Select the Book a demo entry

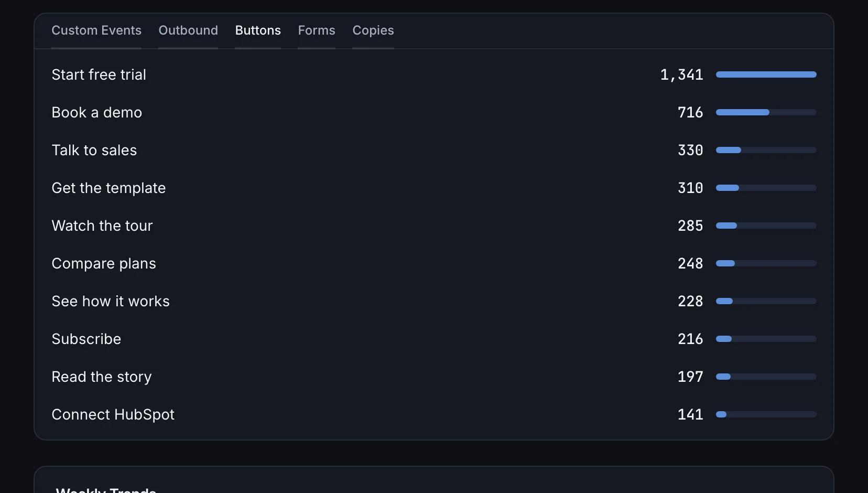click(x=434, y=112)
